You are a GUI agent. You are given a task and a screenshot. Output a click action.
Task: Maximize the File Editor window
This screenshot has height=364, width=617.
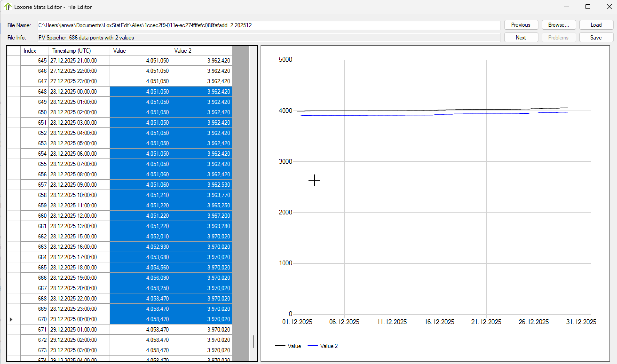click(588, 7)
